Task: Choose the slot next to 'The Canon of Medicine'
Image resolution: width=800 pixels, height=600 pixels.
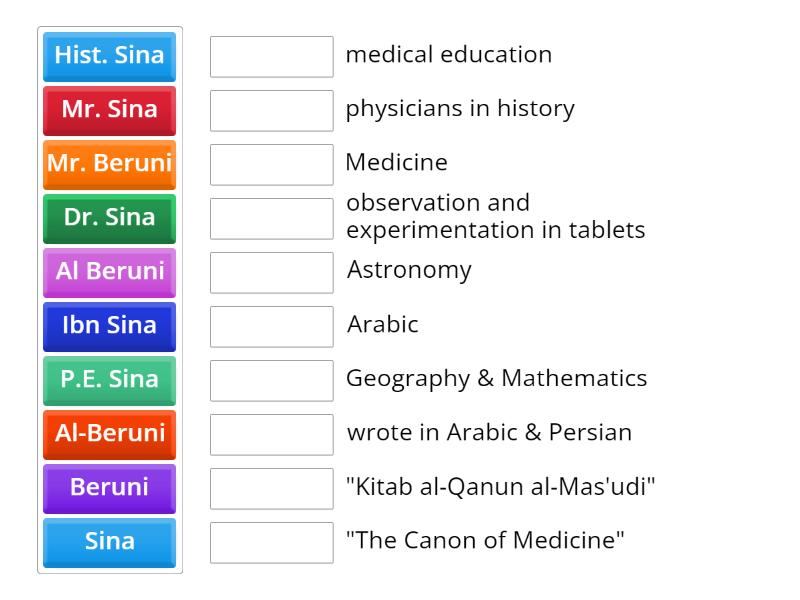Action: point(271,542)
